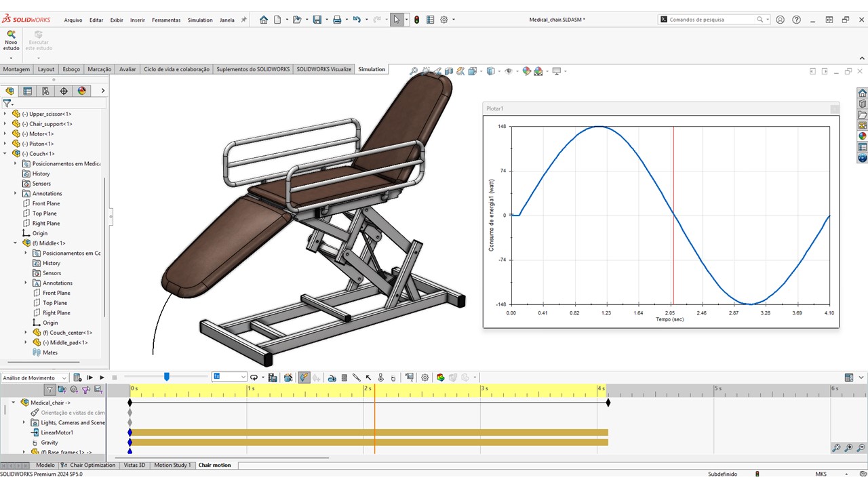
Task: Click the New document icon
Action: [277, 20]
